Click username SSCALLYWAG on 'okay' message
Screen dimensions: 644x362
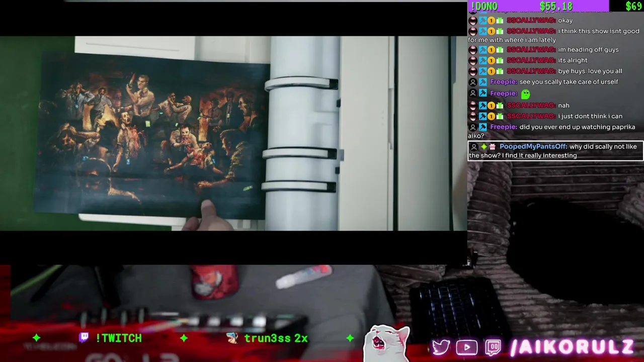pyautogui.click(x=531, y=21)
